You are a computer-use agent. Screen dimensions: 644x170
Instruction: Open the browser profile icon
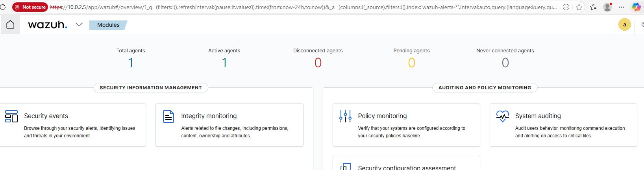(607, 7)
